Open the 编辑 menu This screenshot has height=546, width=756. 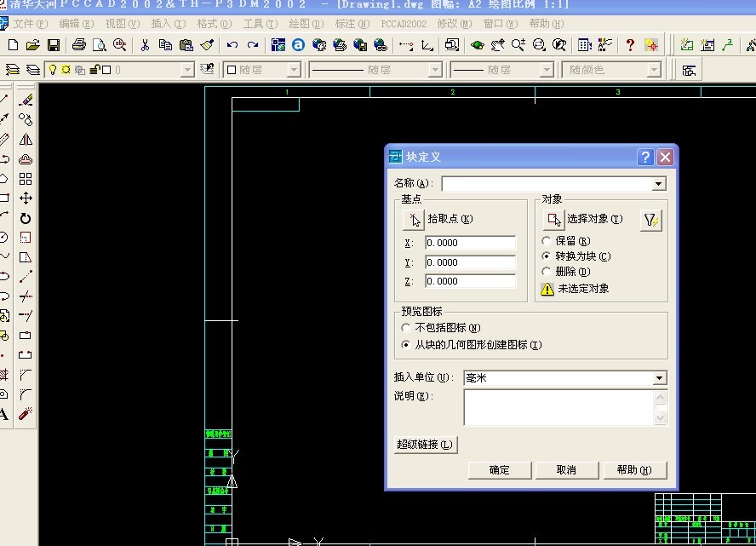tap(76, 24)
